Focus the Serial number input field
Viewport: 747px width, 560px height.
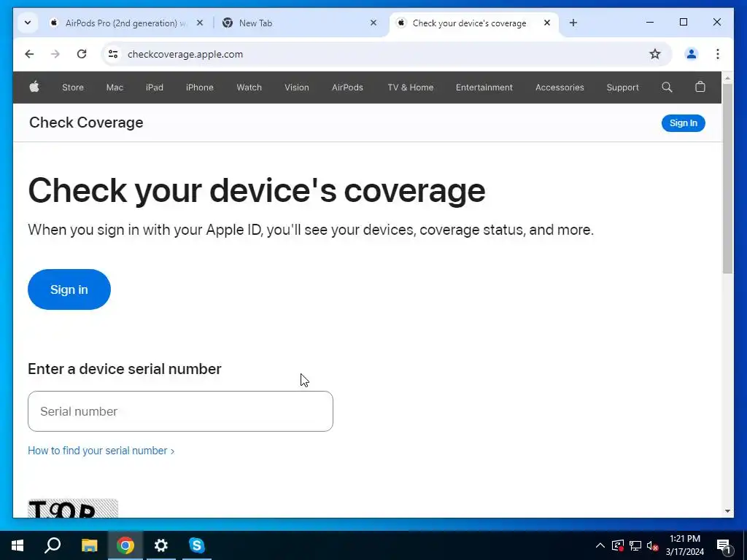180,411
